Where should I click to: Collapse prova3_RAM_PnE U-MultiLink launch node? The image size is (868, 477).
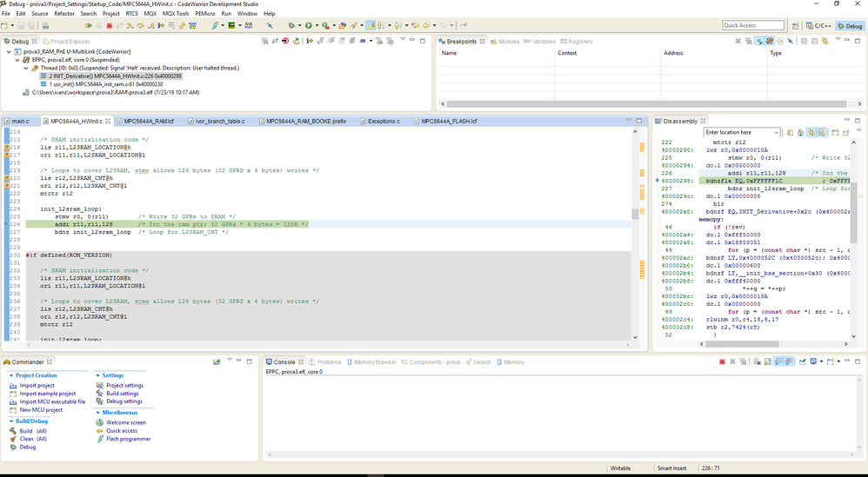point(10,51)
